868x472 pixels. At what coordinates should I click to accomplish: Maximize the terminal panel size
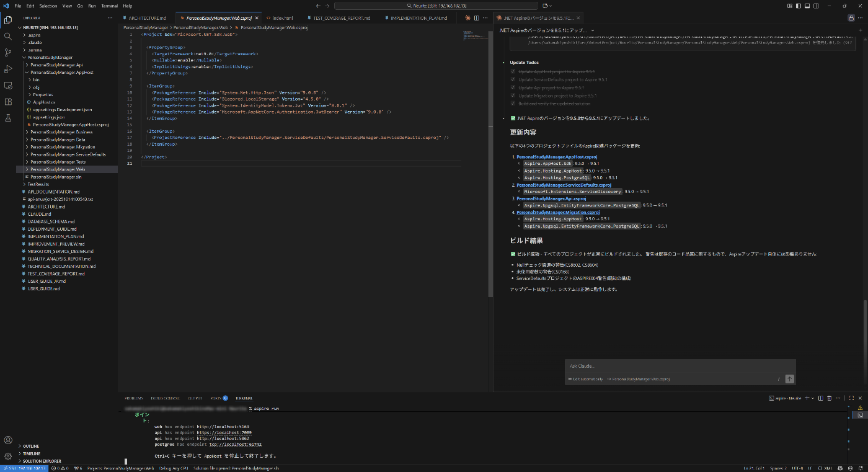851,398
